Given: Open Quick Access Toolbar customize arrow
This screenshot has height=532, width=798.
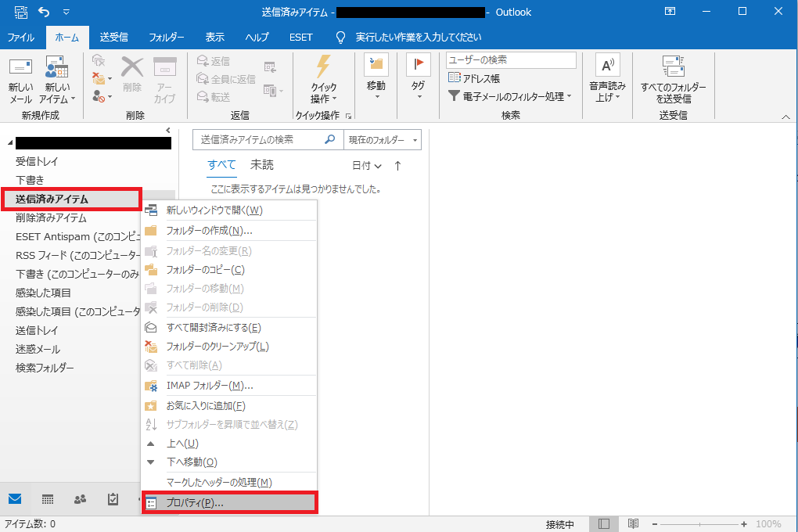Looking at the screenshot, I should pos(66,11).
